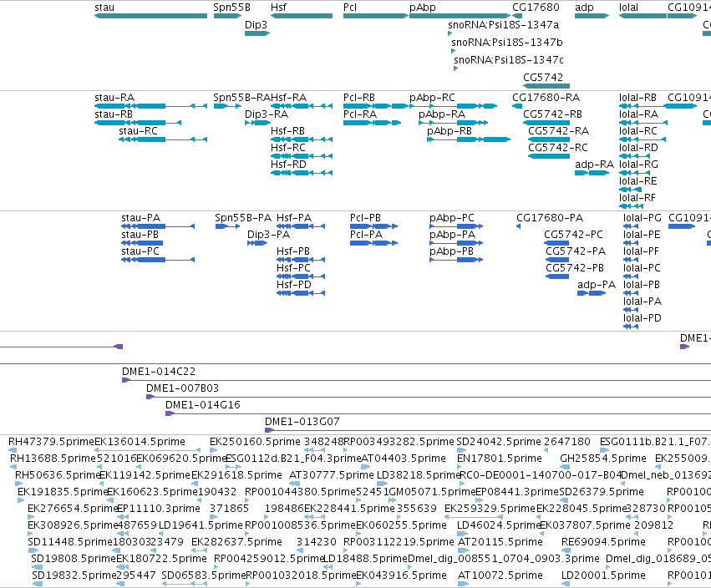This screenshot has height=588, width=711.
Task: Click the CG5742-PC protein bar
Action: (556, 243)
